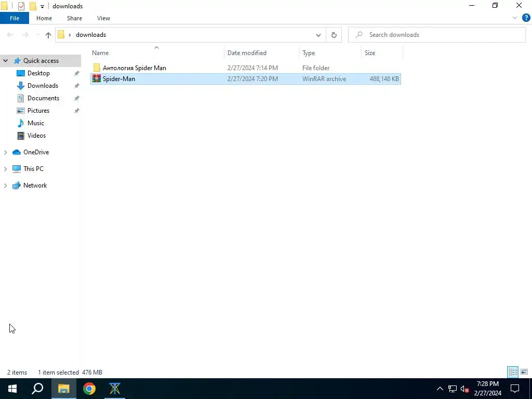532x399 pixels.
Task: Switch to Large icons view layout
Action: click(x=524, y=372)
